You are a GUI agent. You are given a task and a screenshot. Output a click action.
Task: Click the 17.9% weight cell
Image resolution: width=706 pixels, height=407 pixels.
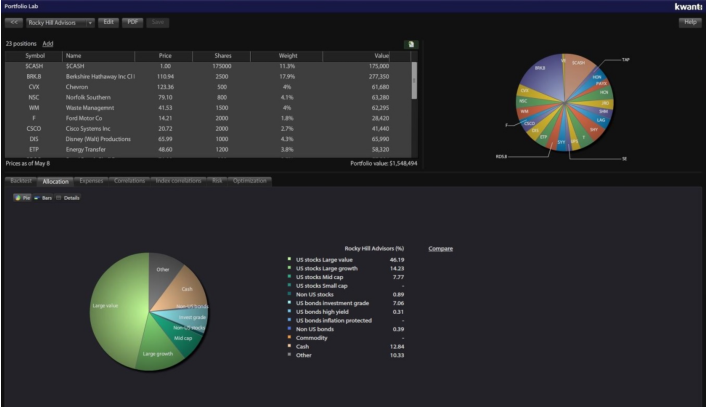pos(287,77)
